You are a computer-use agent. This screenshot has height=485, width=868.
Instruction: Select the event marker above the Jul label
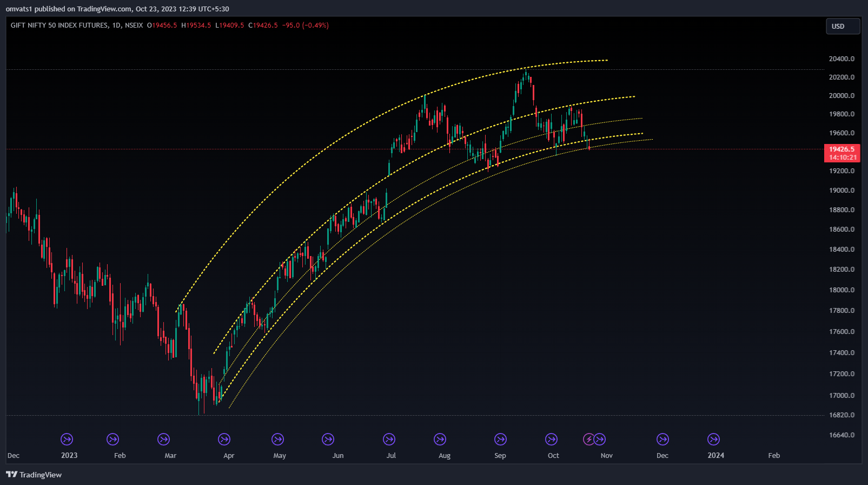click(x=389, y=439)
